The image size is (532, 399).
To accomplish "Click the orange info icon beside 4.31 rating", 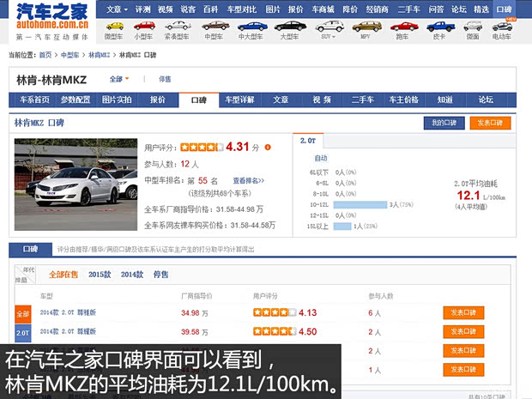I will point(268,147).
